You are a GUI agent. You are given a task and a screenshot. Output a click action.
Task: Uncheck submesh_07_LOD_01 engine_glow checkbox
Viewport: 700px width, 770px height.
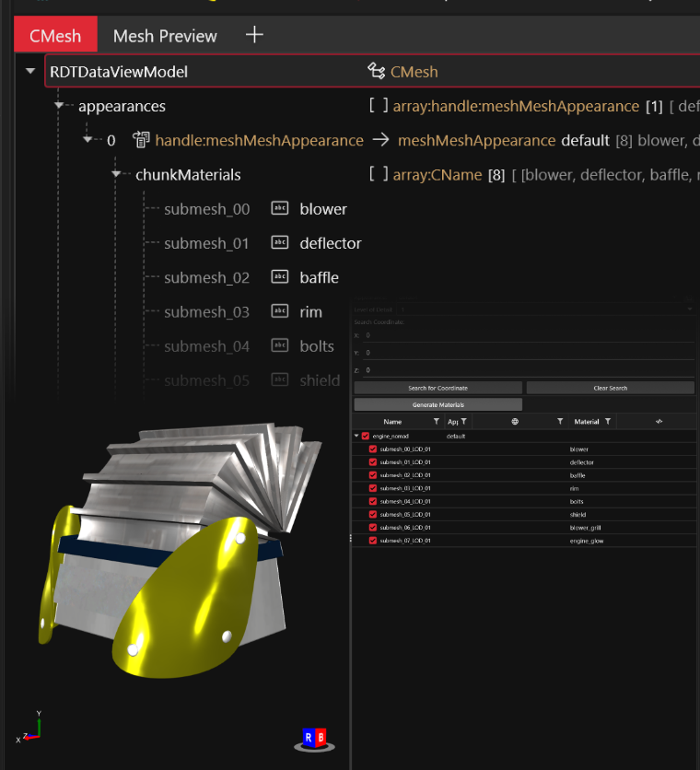[373, 540]
